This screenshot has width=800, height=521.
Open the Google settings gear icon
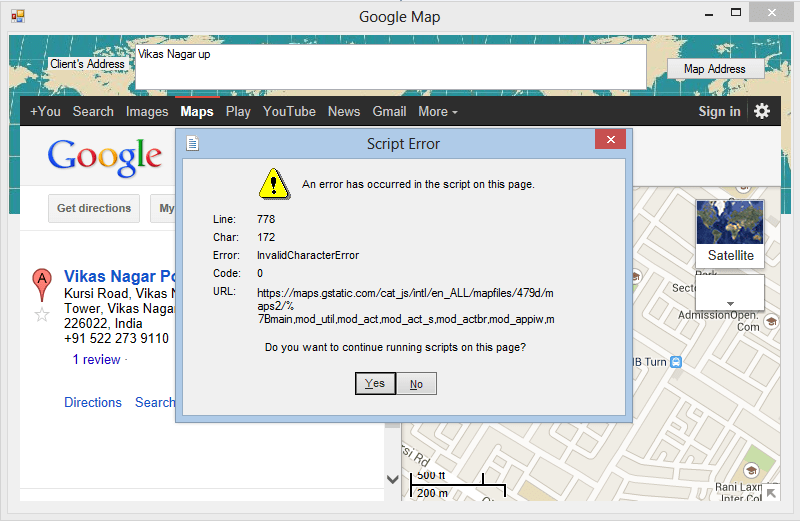tap(762, 111)
